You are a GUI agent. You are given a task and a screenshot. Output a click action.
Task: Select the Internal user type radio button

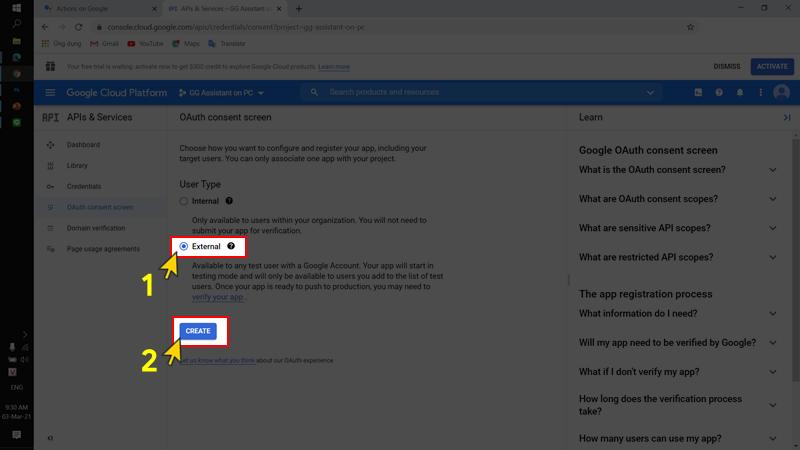tap(184, 201)
